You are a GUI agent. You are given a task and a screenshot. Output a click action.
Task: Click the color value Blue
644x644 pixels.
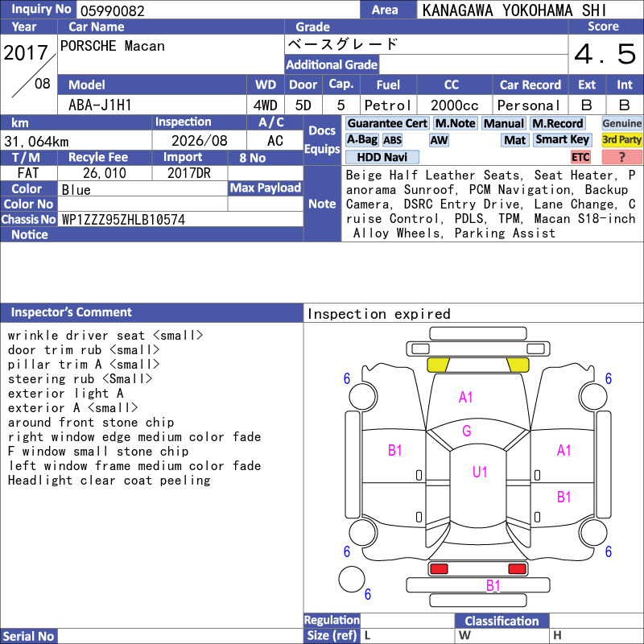click(x=76, y=190)
